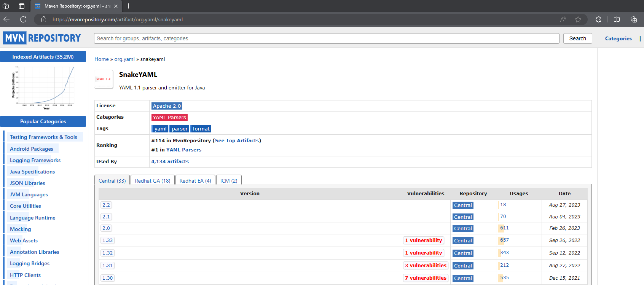
Task: View the 1 vulnerability for version 1.32
Action: [x=424, y=253]
